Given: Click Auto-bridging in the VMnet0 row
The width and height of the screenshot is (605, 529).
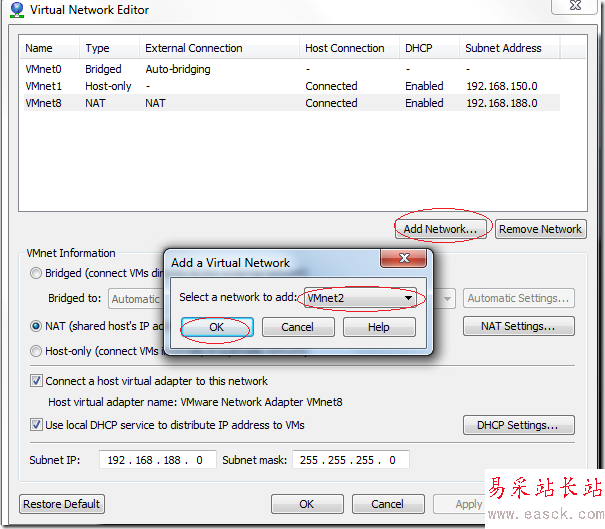Looking at the screenshot, I should [x=178, y=69].
